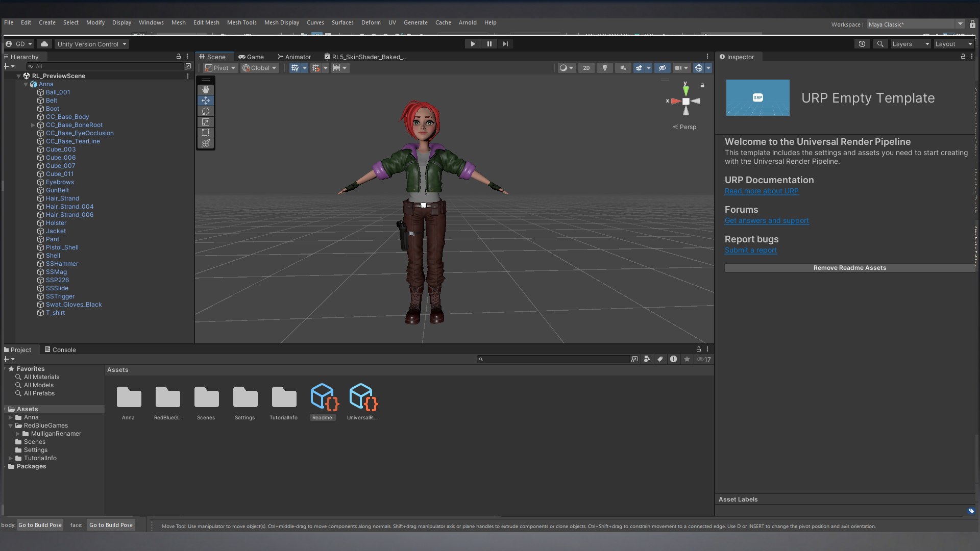This screenshot has width=980, height=551.
Task: Toggle the Hierarchy panel lock
Action: 179,57
